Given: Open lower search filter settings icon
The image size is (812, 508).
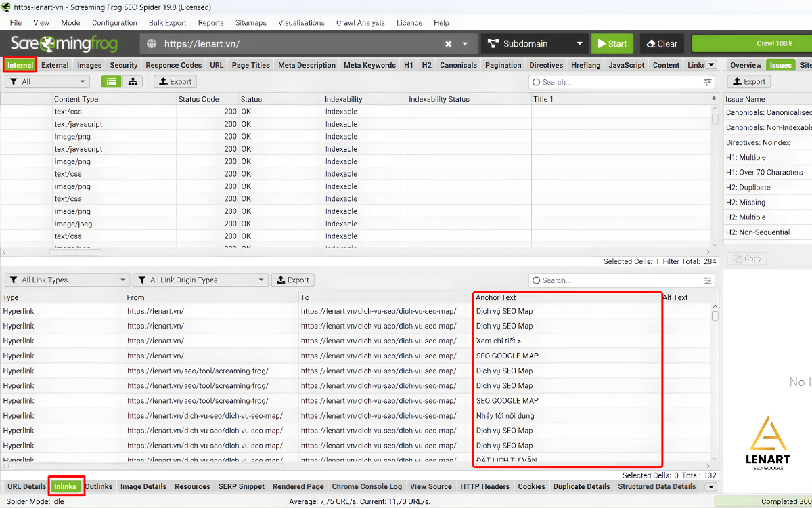Looking at the screenshot, I should click(708, 280).
